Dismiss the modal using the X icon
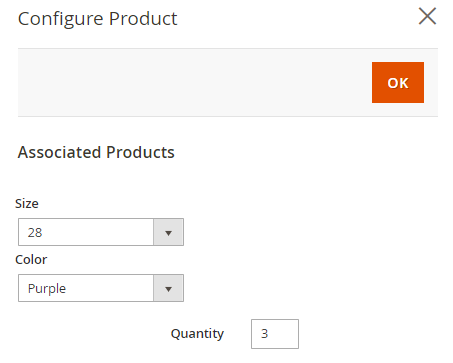The width and height of the screenshot is (453, 363). (427, 16)
